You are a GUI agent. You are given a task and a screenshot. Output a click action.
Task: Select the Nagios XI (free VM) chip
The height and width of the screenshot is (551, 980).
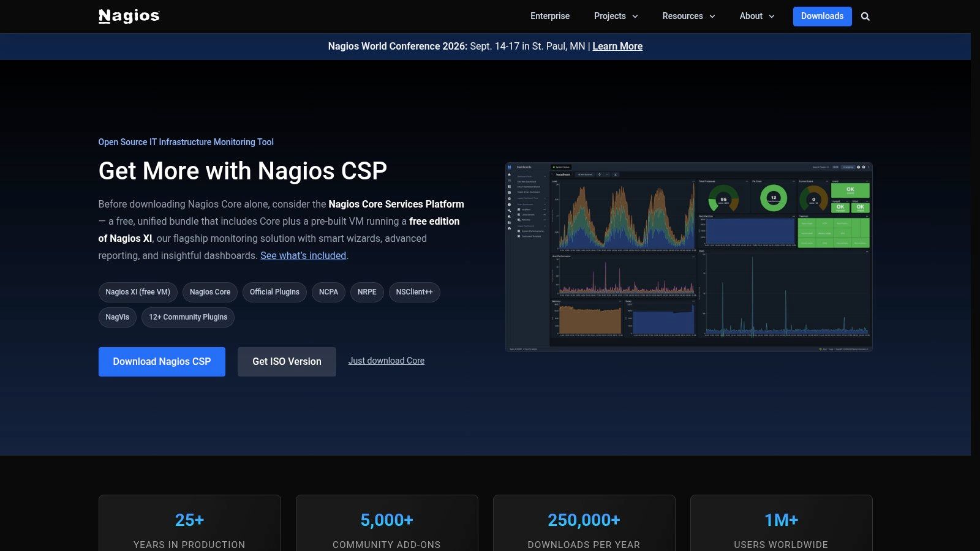click(138, 292)
